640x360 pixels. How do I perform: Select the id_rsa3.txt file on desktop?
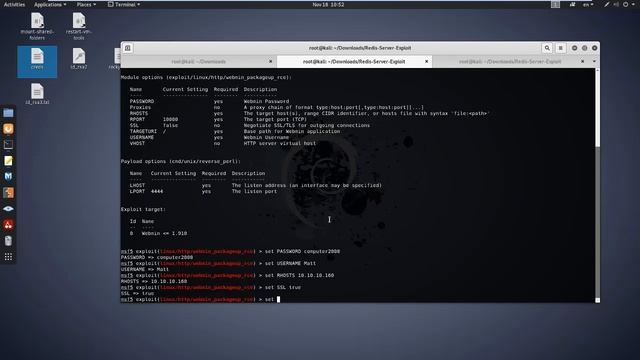[x=37, y=93]
